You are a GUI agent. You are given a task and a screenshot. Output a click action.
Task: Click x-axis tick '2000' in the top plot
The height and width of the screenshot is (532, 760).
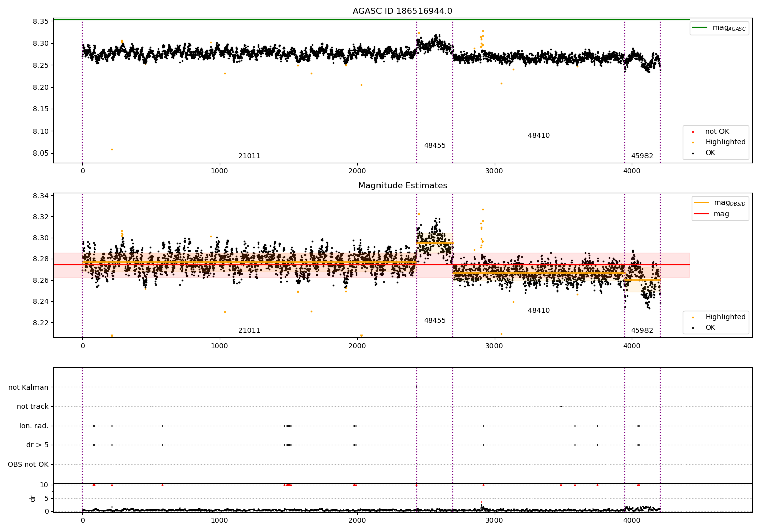tap(357, 171)
